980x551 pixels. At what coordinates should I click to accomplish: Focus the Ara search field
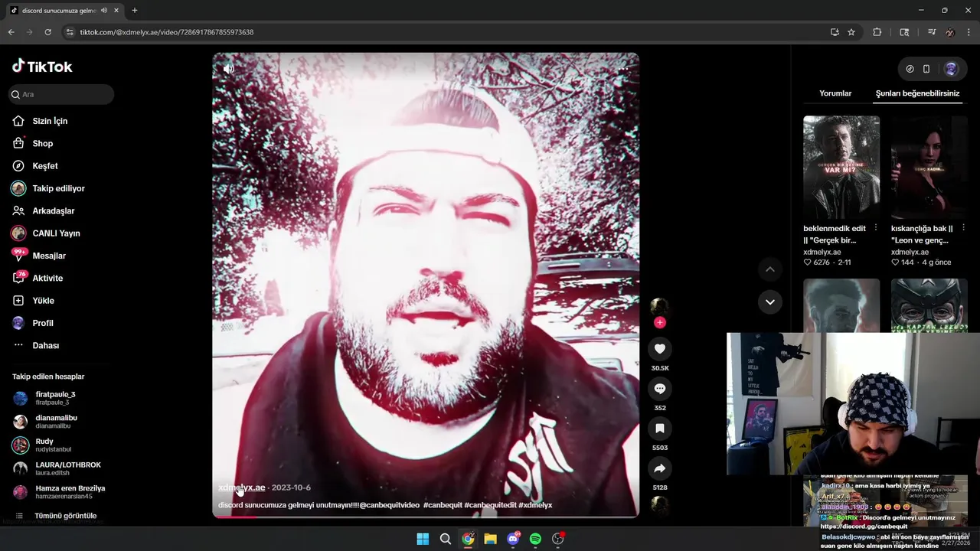pyautogui.click(x=61, y=94)
